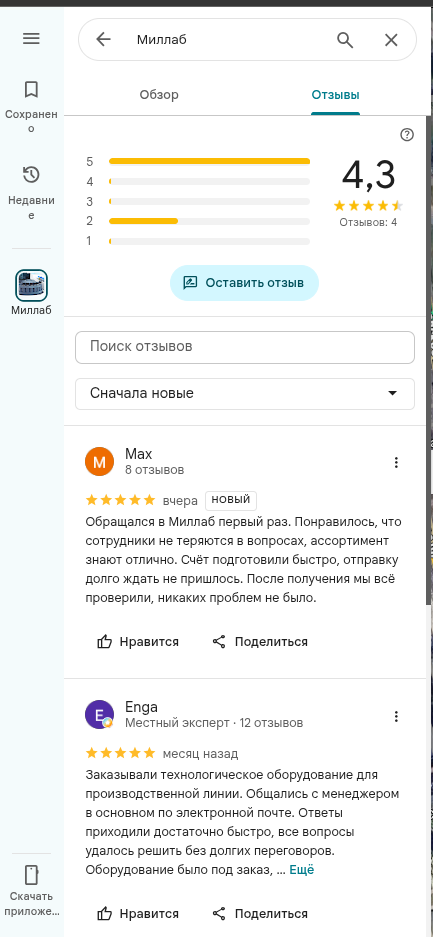
Task: Click the reviewer name Enga
Action: coord(142,708)
